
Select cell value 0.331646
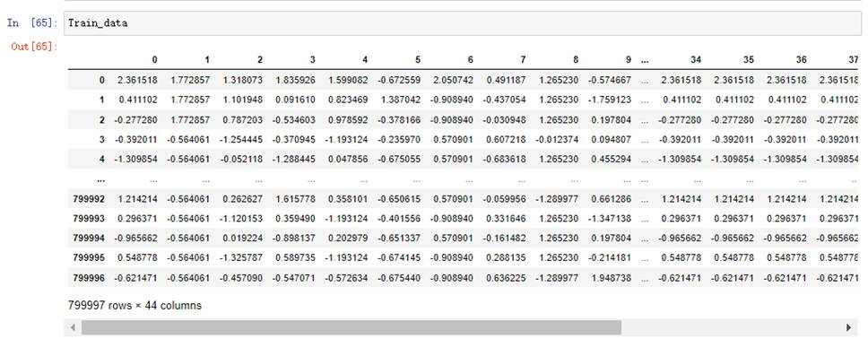click(506, 220)
